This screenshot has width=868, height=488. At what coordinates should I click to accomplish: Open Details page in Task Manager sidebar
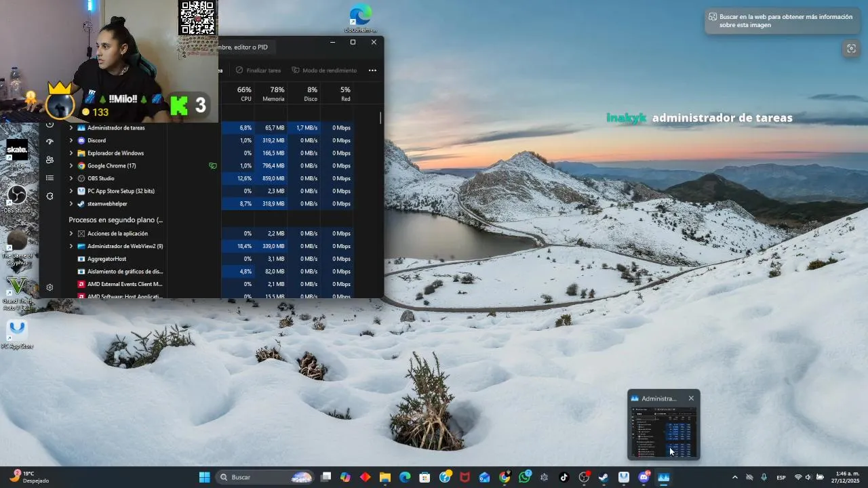click(x=50, y=178)
